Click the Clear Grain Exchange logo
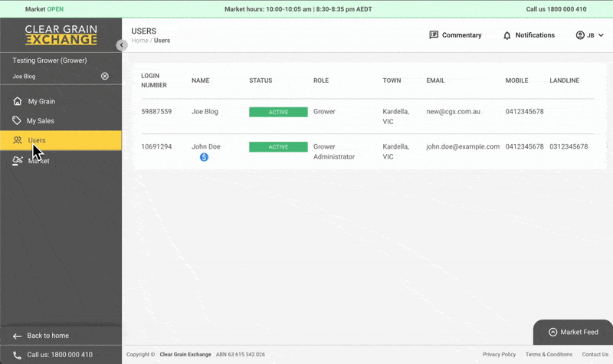This screenshot has height=364, width=613. 61,34
